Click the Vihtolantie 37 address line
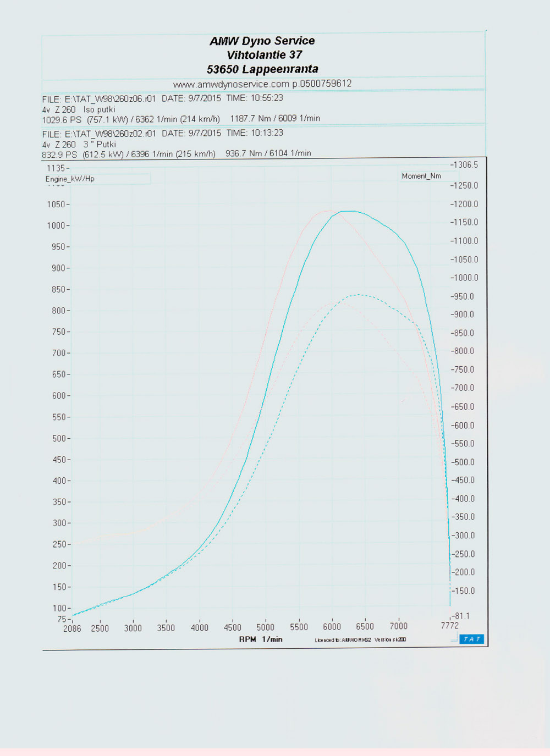This screenshot has width=550, height=756. point(264,55)
